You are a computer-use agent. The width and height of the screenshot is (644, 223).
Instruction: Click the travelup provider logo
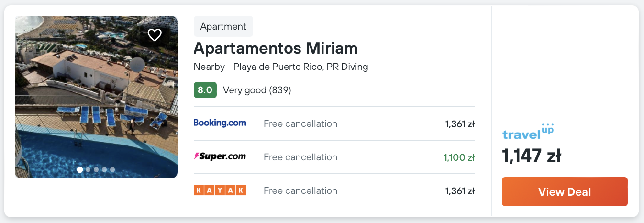pyautogui.click(x=528, y=132)
